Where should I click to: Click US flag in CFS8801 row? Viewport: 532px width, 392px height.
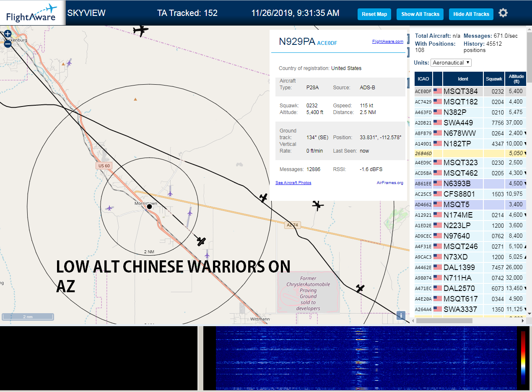438,194
